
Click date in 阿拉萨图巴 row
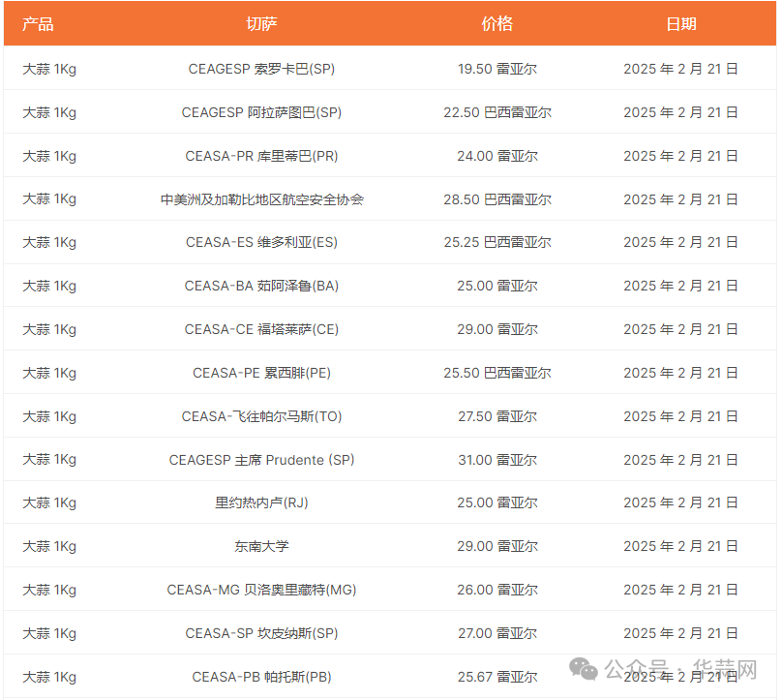click(x=680, y=112)
